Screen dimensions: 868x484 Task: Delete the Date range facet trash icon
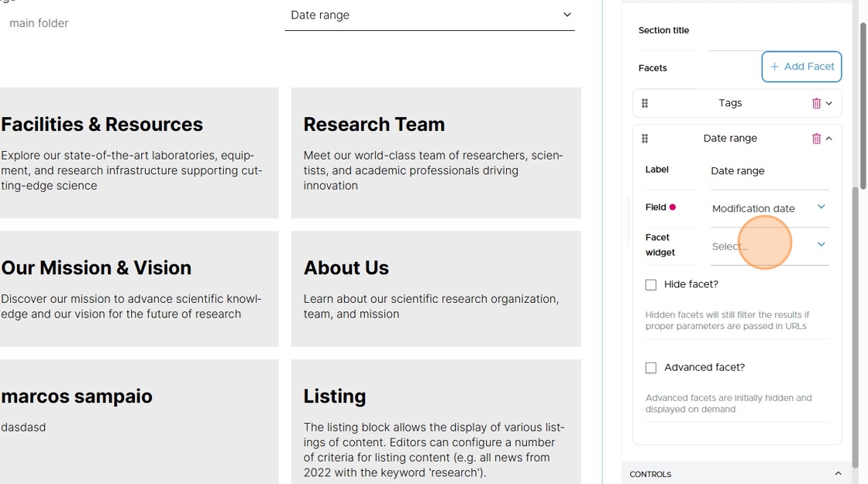(816, 139)
